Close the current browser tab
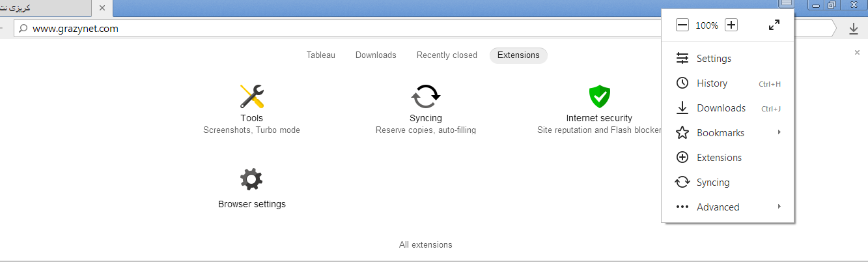868x262 pixels. pos(102,8)
